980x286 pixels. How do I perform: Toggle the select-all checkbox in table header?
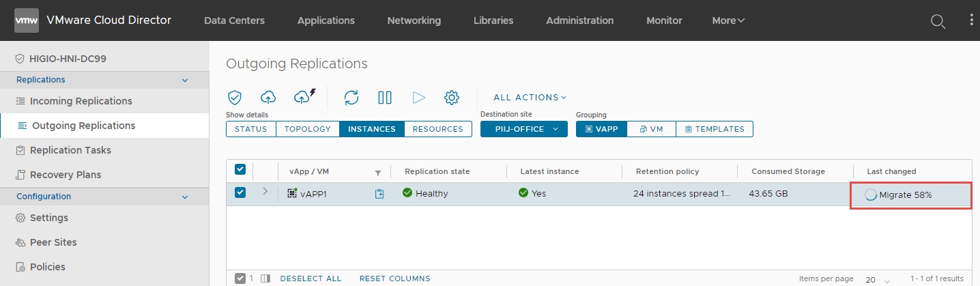point(240,170)
